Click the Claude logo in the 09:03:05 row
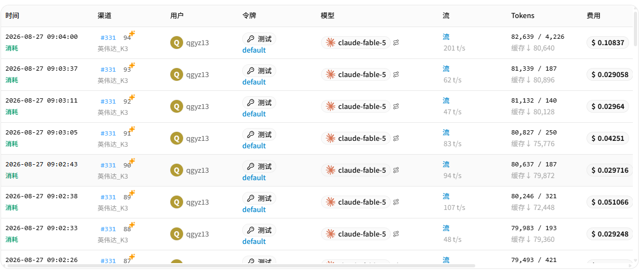Image resolution: width=644 pixels, height=270 pixels. tap(331, 138)
